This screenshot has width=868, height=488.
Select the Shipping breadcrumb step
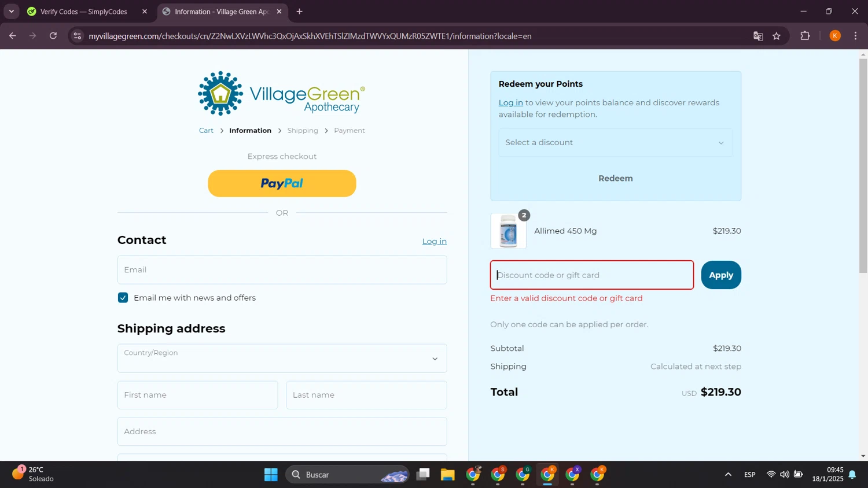[x=303, y=131]
